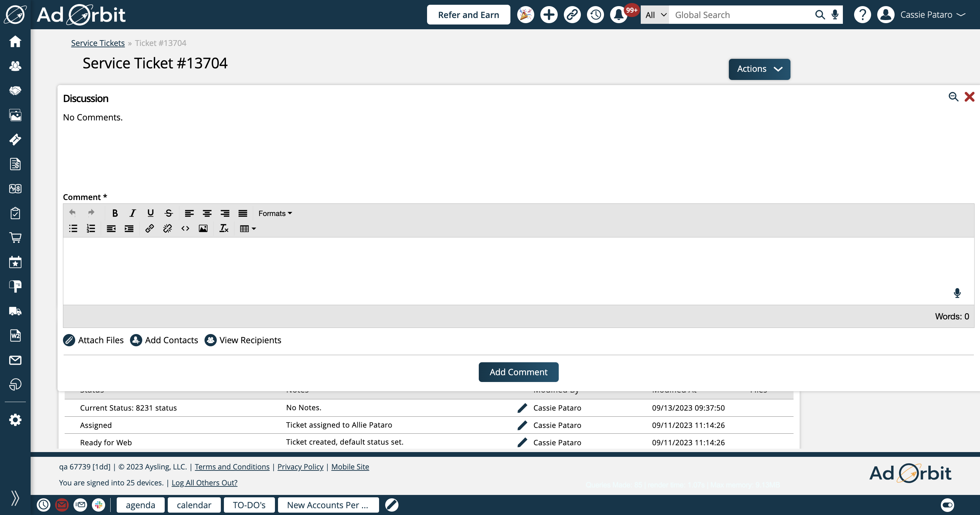Toggle strikethrough formatting
This screenshot has width=980, height=515.
pyautogui.click(x=168, y=213)
